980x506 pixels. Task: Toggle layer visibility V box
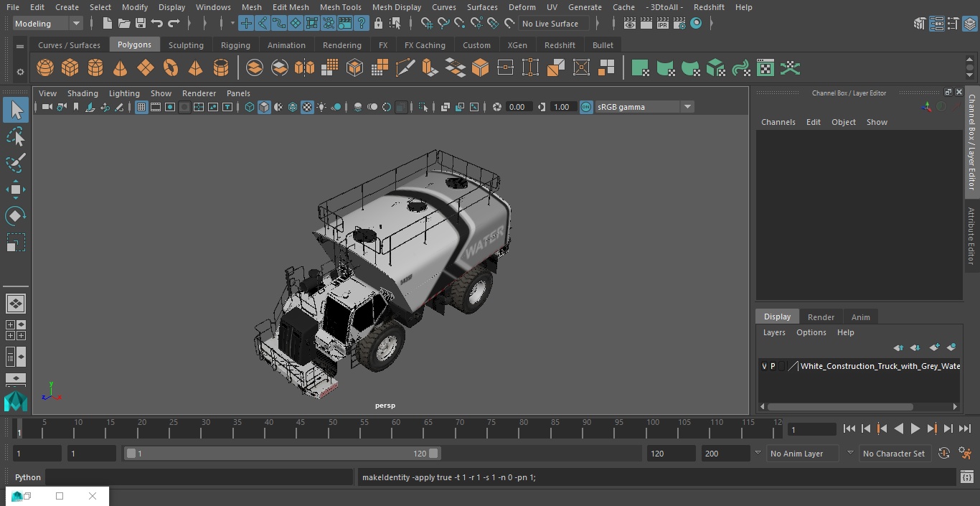click(764, 366)
